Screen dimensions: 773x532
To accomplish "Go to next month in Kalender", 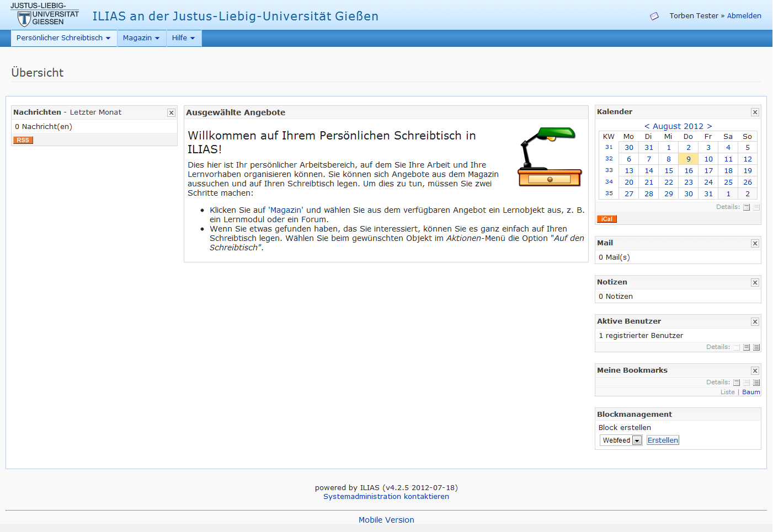I will [x=710, y=126].
